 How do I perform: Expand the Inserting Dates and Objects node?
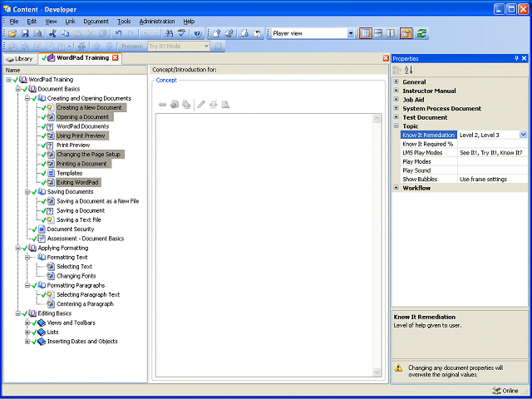point(27,342)
